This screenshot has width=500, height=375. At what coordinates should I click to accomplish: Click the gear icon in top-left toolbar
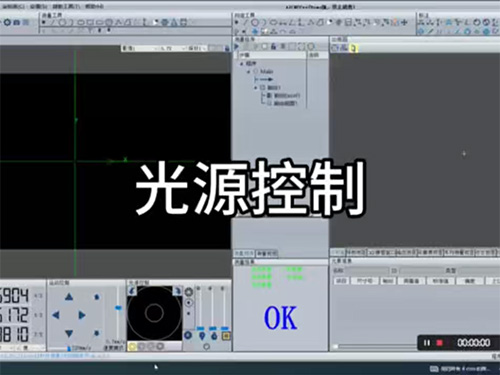(7, 22)
